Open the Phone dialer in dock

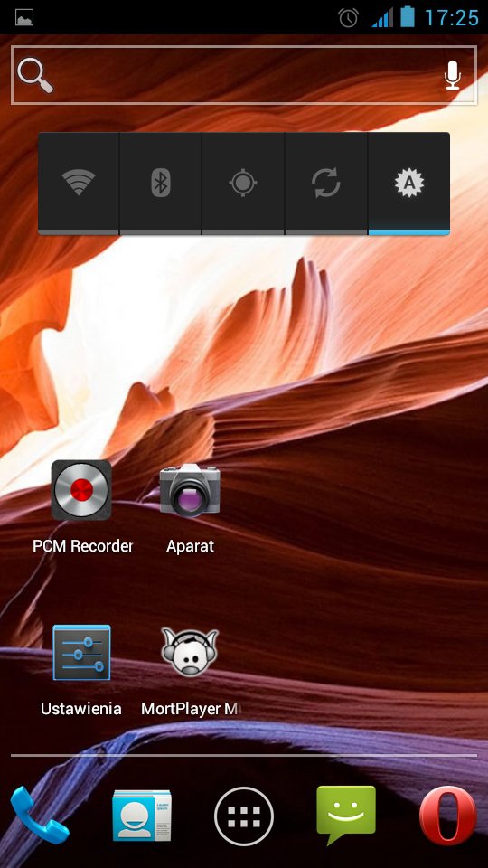pos(39,815)
